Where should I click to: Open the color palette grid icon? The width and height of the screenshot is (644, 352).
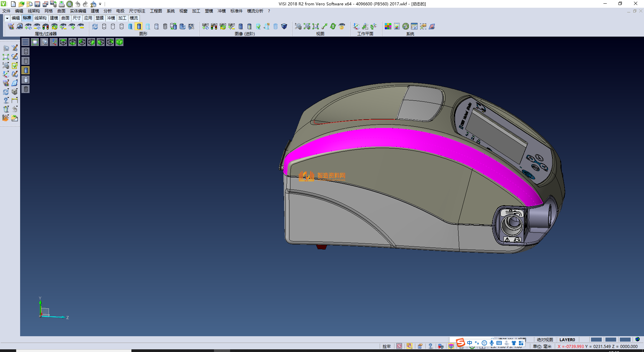388,27
